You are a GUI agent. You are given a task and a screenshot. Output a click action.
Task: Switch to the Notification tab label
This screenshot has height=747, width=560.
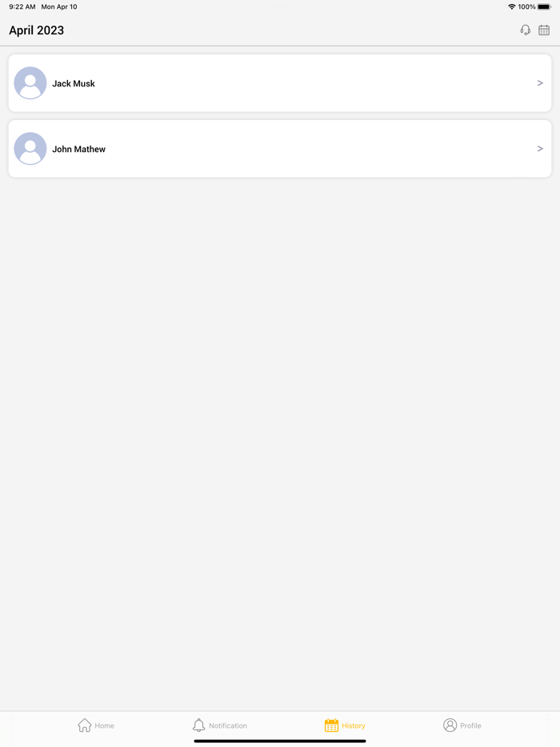coord(228,725)
